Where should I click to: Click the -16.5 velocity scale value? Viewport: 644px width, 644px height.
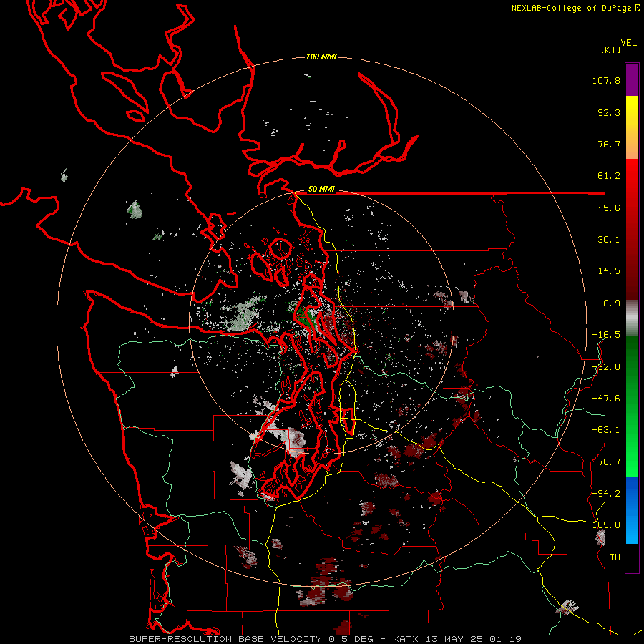coord(606,335)
